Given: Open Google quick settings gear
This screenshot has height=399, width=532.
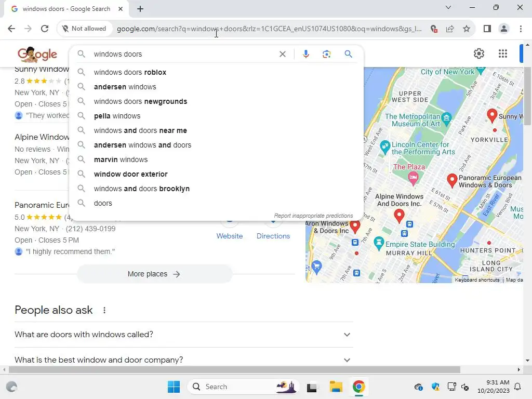Looking at the screenshot, I should coord(478,54).
